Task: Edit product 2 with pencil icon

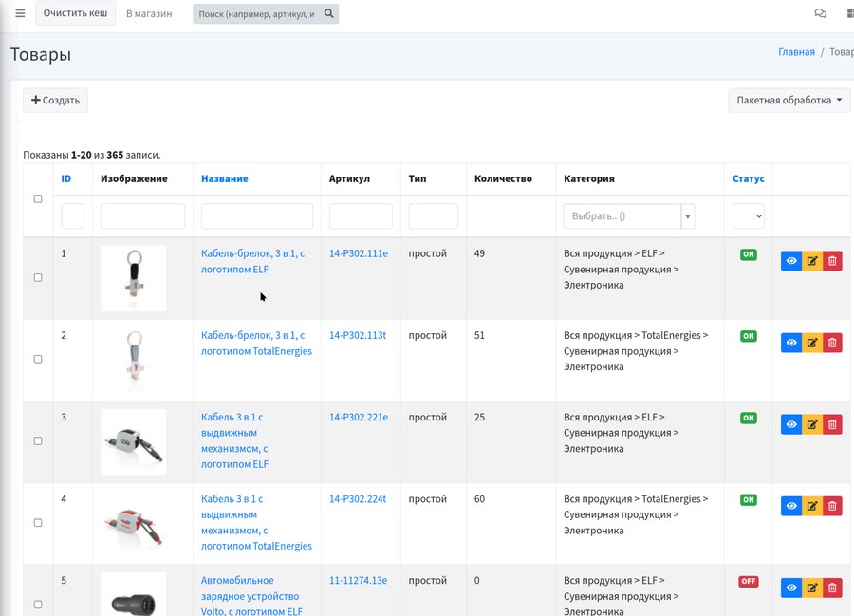Action: pyautogui.click(x=812, y=343)
